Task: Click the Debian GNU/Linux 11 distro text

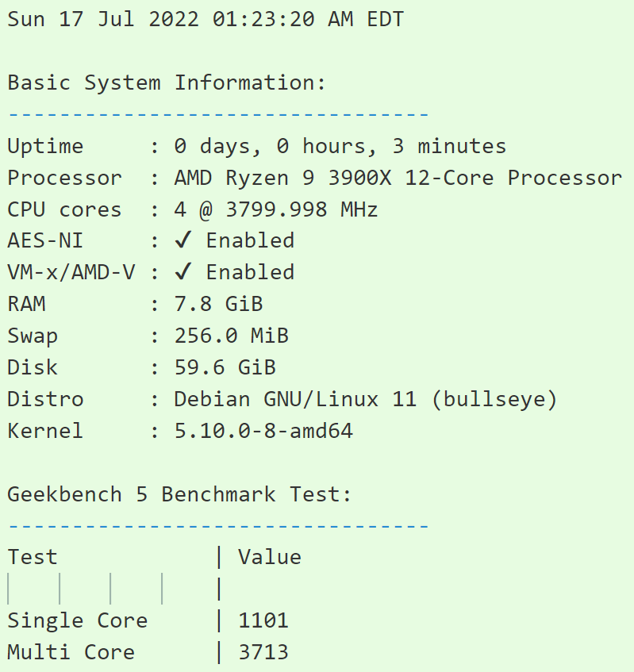Action: click(x=366, y=400)
